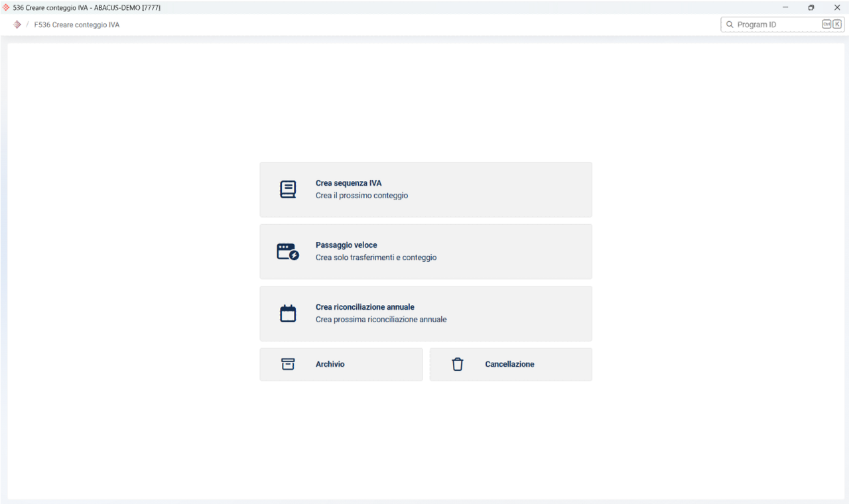Click the application icon in the title bar
849x504 pixels.
(6, 7)
